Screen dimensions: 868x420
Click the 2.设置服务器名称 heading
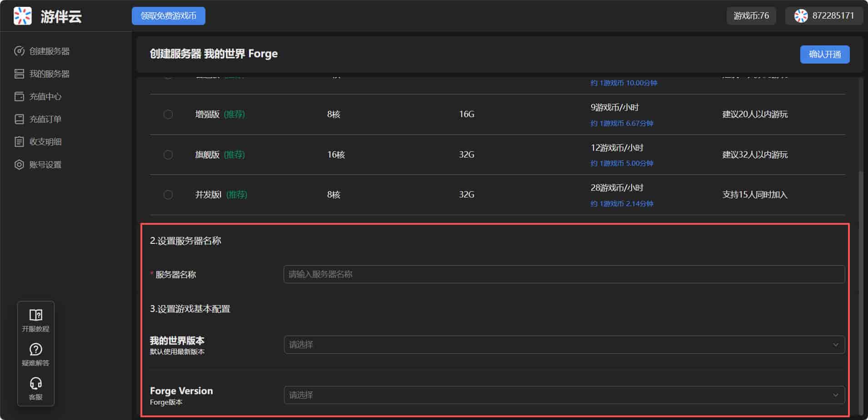pos(185,241)
